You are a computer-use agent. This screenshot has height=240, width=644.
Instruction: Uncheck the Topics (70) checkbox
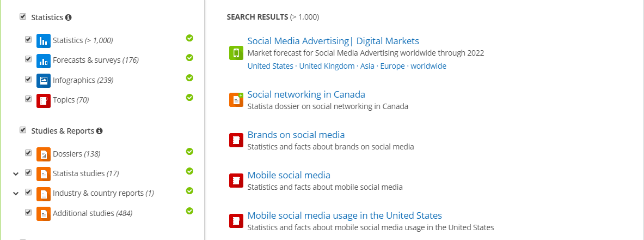click(28, 99)
